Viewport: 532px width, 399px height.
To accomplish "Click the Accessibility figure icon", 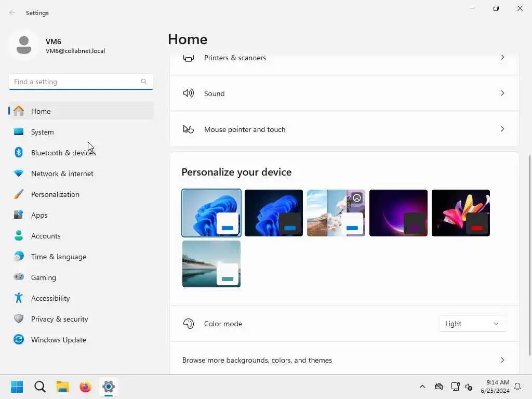I will point(19,298).
